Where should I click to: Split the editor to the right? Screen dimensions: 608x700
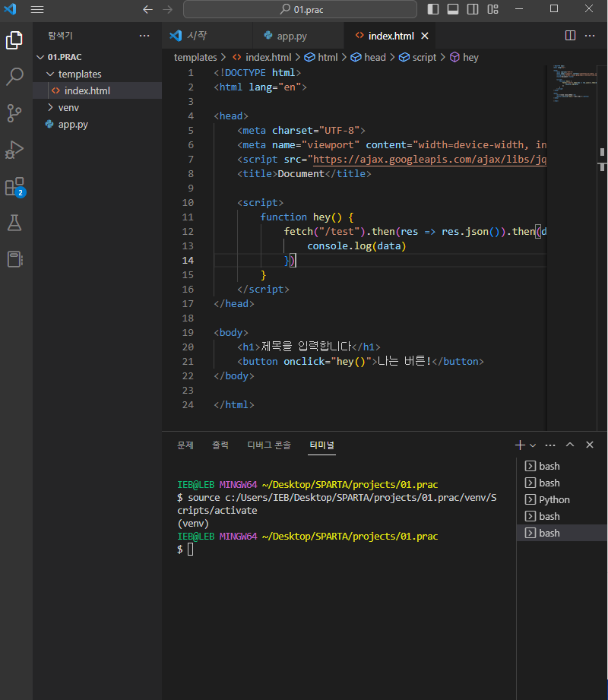pyautogui.click(x=570, y=36)
